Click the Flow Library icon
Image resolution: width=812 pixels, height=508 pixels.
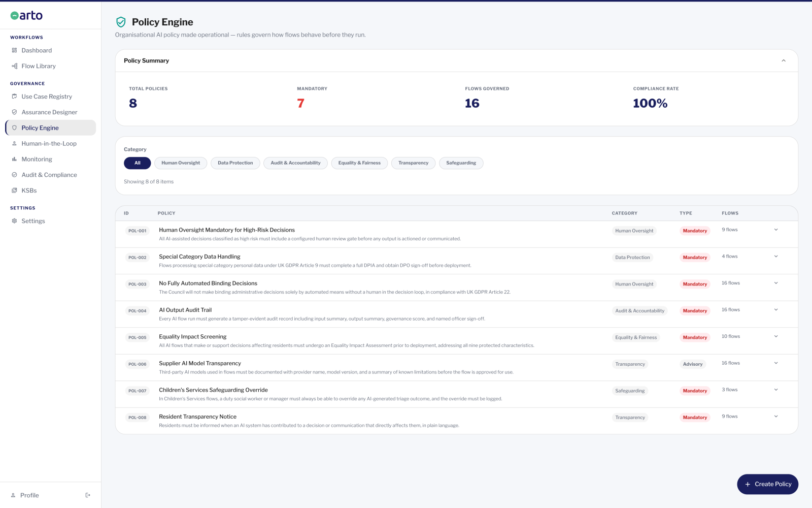(x=14, y=66)
